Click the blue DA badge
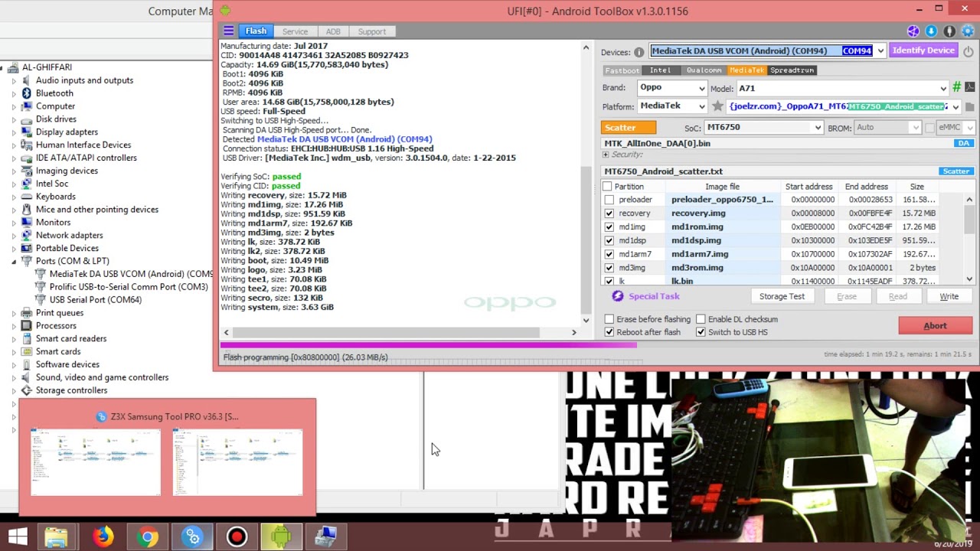 964,143
